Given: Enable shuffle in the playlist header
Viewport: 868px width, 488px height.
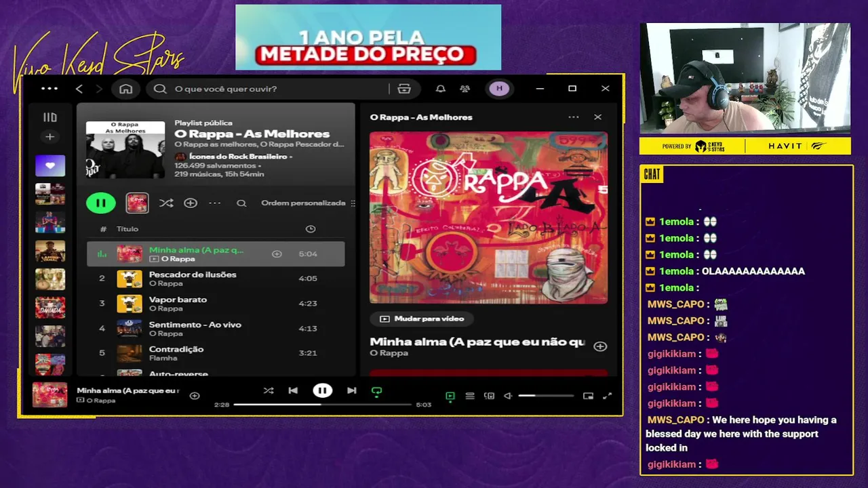Looking at the screenshot, I should 165,203.
